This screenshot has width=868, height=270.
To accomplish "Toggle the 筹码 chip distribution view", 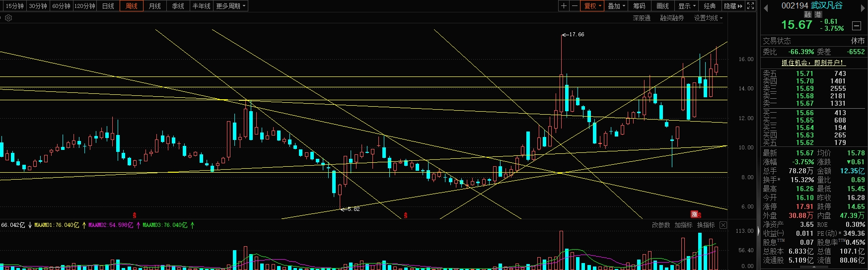I will (639, 6).
